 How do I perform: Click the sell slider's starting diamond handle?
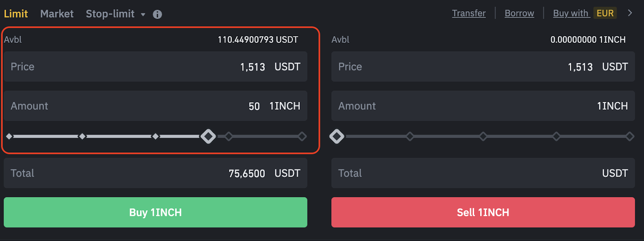(337, 136)
